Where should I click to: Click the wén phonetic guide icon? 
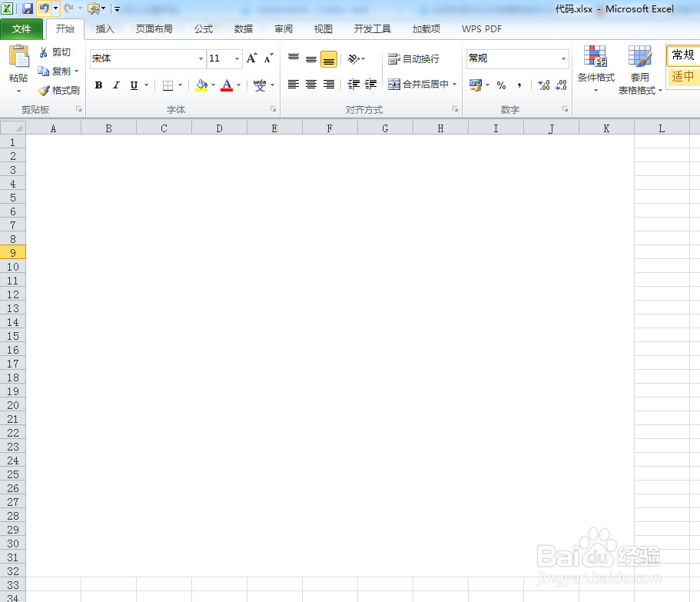tap(260, 85)
